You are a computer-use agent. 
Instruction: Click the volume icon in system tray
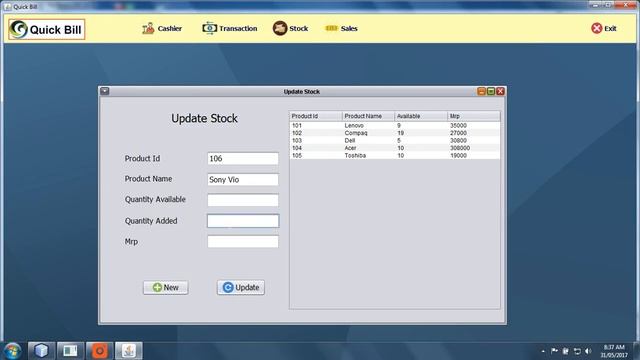pyautogui.click(x=588, y=351)
